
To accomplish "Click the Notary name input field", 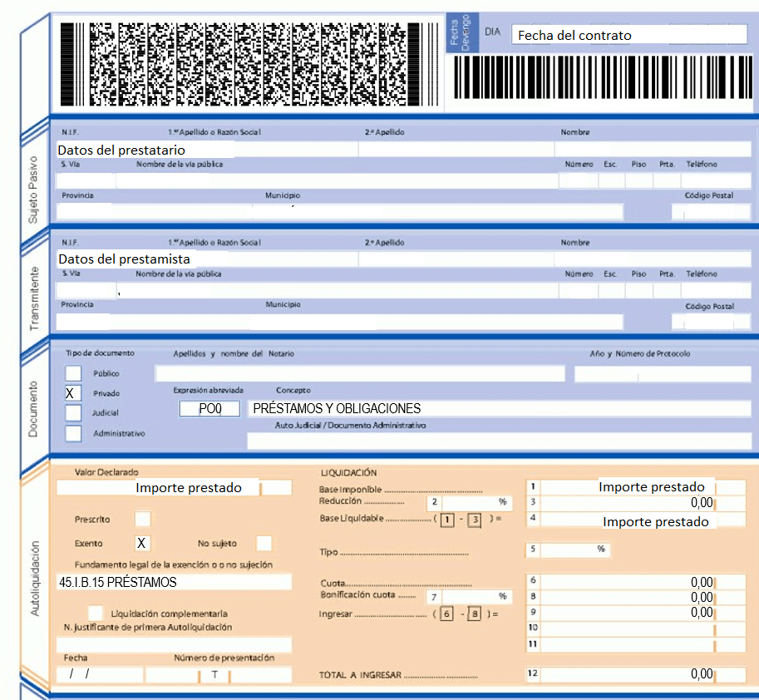I will (x=359, y=373).
